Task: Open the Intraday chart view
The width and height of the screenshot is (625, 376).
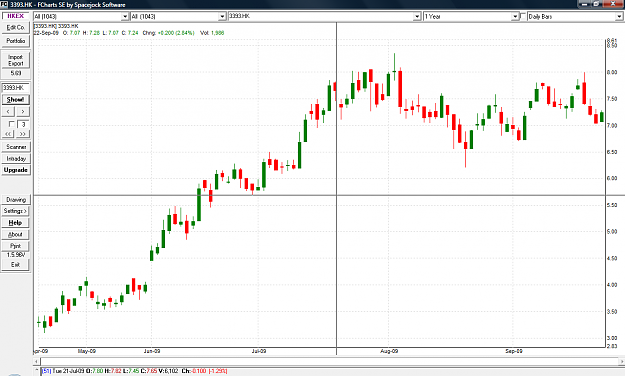Action: pyautogui.click(x=16, y=159)
